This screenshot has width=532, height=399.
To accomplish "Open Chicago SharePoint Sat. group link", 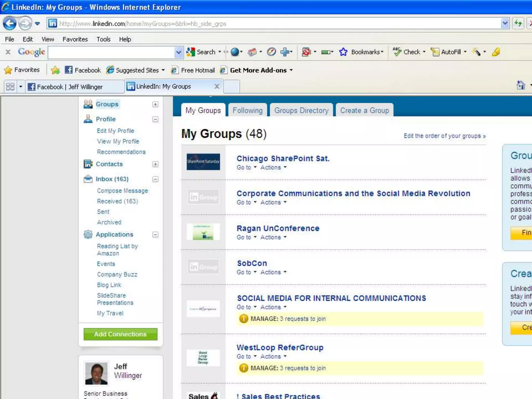I will 283,158.
